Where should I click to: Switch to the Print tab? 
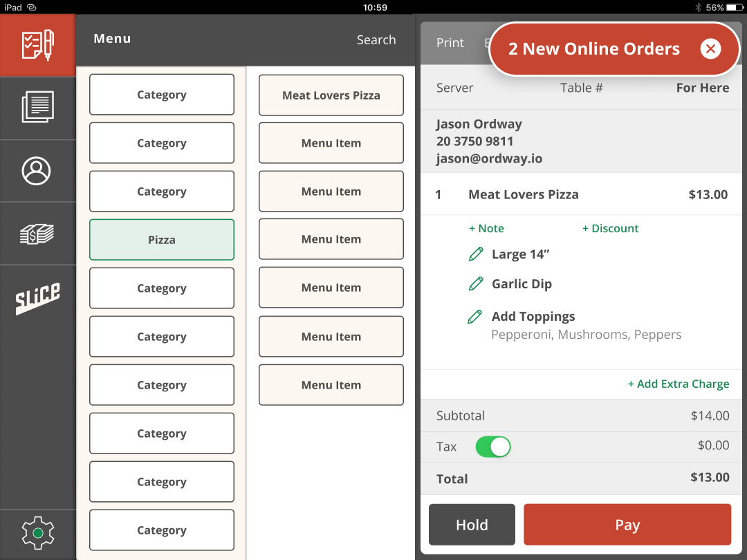(x=450, y=42)
